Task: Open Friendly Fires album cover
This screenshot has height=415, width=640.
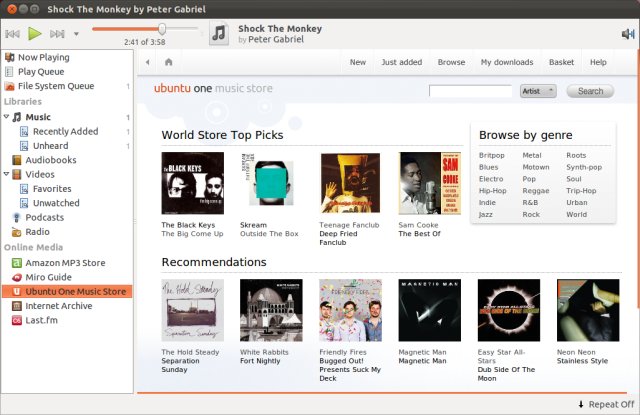Action: click(x=350, y=310)
